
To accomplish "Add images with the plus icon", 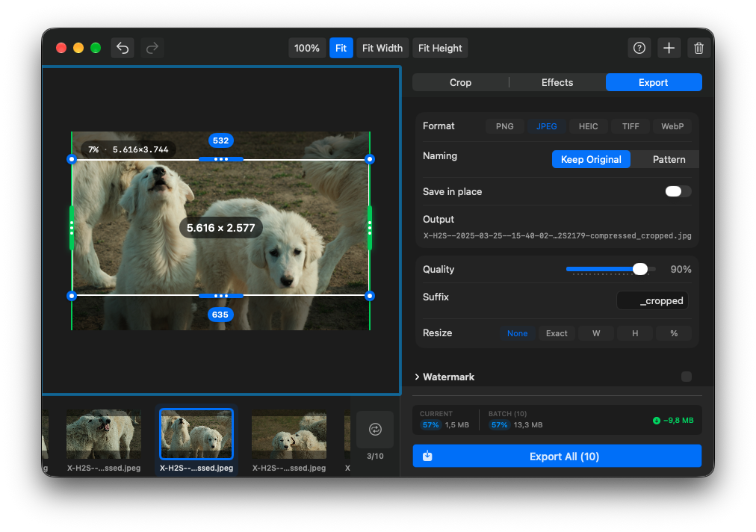I will pos(669,48).
